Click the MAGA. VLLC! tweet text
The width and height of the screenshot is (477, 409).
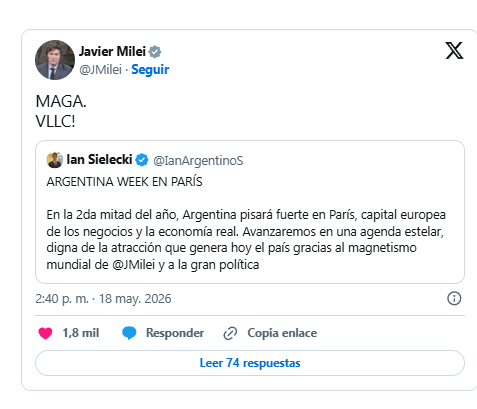coord(61,111)
